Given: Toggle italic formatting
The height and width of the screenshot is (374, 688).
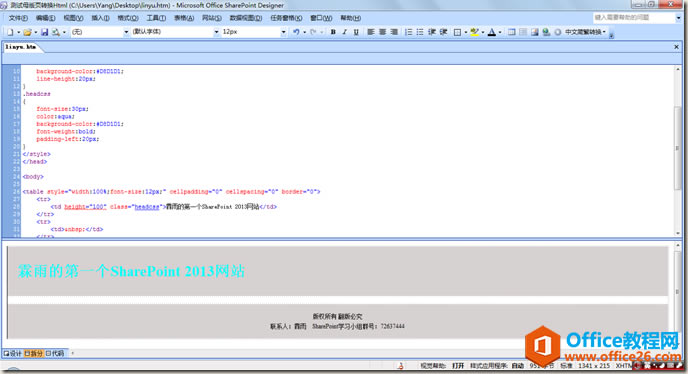Looking at the screenshot, I should [344, 32].
